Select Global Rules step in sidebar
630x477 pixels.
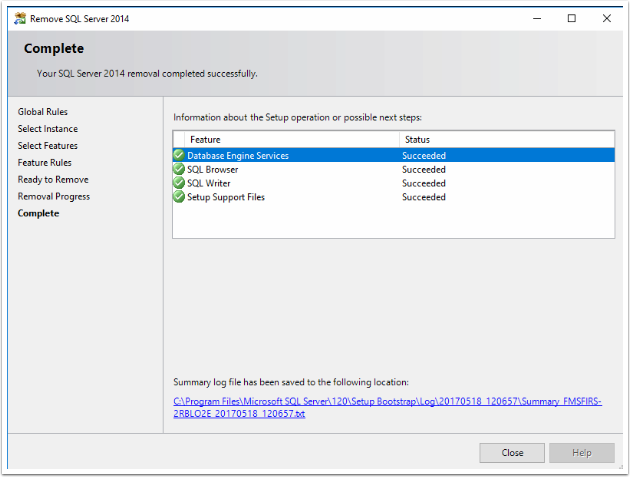pyautogui.click(x=43, y=112)
